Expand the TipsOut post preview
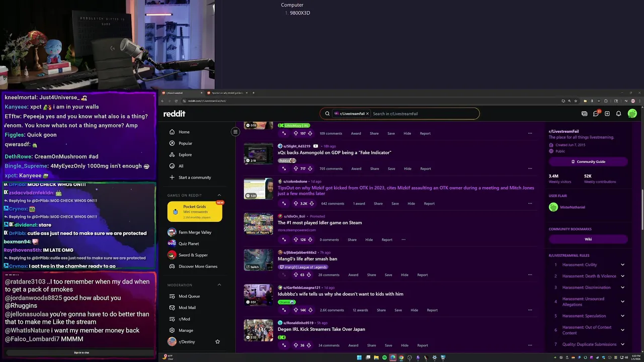 [x=284, y=204]
